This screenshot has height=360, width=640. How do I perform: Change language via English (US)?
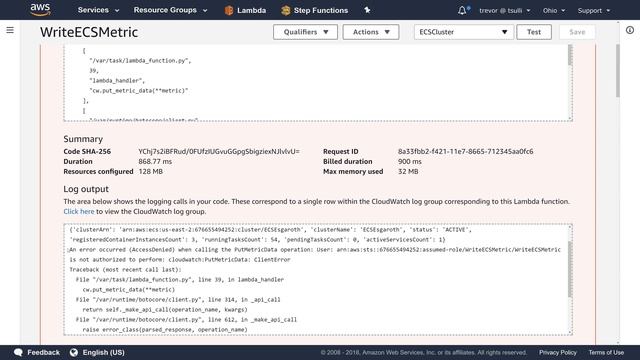click(x=104, y=352)
